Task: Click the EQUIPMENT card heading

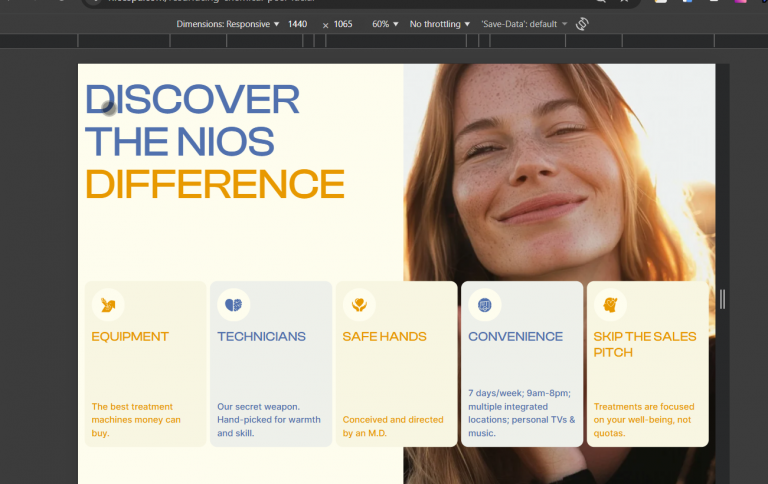Action: pyautogui.click(x=130, y=337)
